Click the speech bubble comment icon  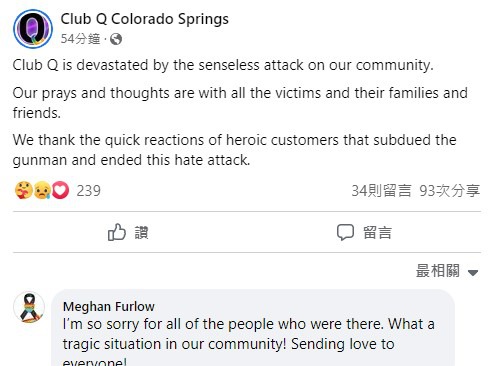[x=345, y=232]
